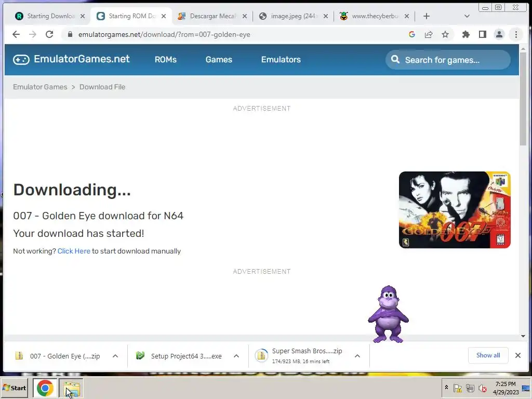Switch to the www.thecyberbu tab
532x399 pixels.
point(375,16)
